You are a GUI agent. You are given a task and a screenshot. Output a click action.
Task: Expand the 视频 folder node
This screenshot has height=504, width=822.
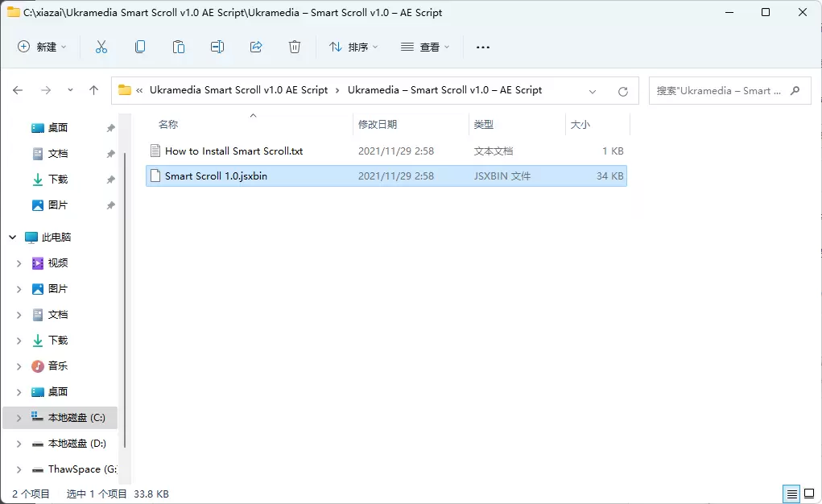click(x=19, y=263)
